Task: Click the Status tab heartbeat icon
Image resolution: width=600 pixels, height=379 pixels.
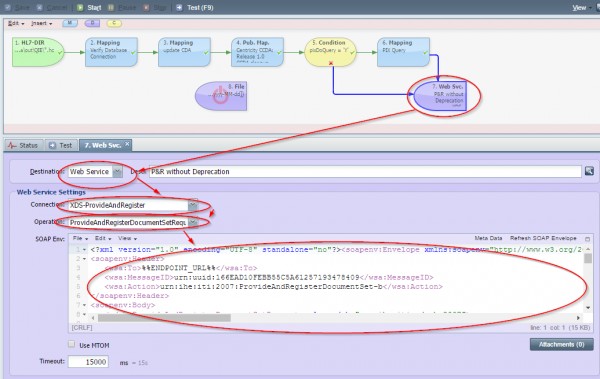Action: [12, 145]
